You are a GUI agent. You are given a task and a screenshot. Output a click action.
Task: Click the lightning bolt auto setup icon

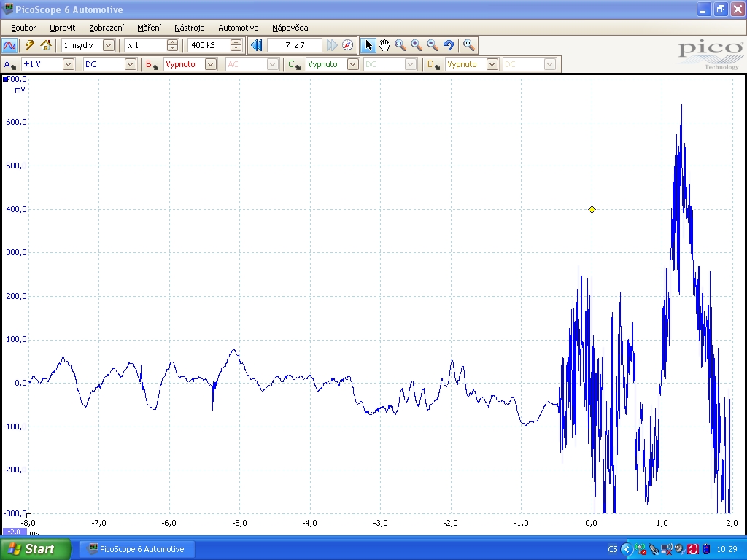click(x=29, y=45)
